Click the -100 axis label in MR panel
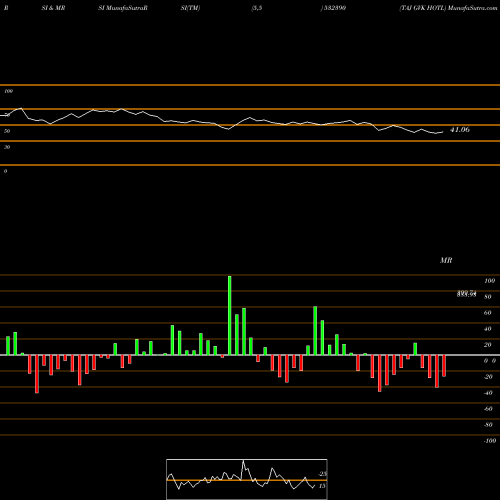This screenshot has width=500, height=500. 490,441
